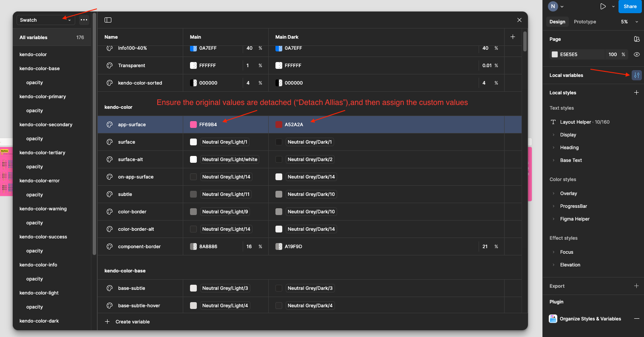Click the pink FF69B4 swatch for app-surface

point(194,124)
